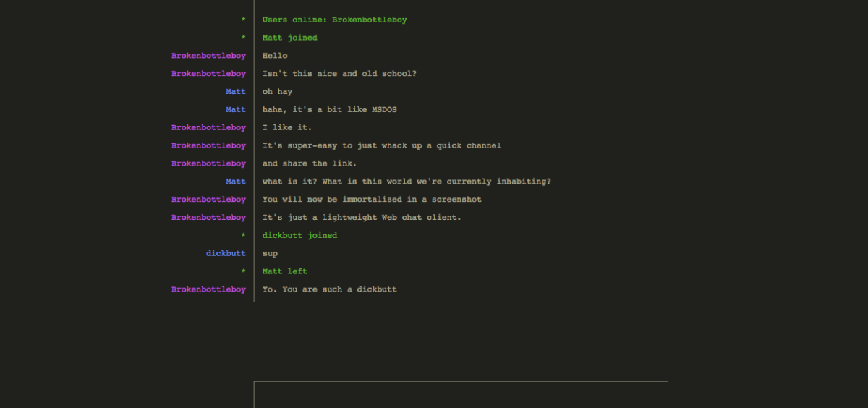Click the asterisk beside "Matt joined"

[x=244, y=38]
